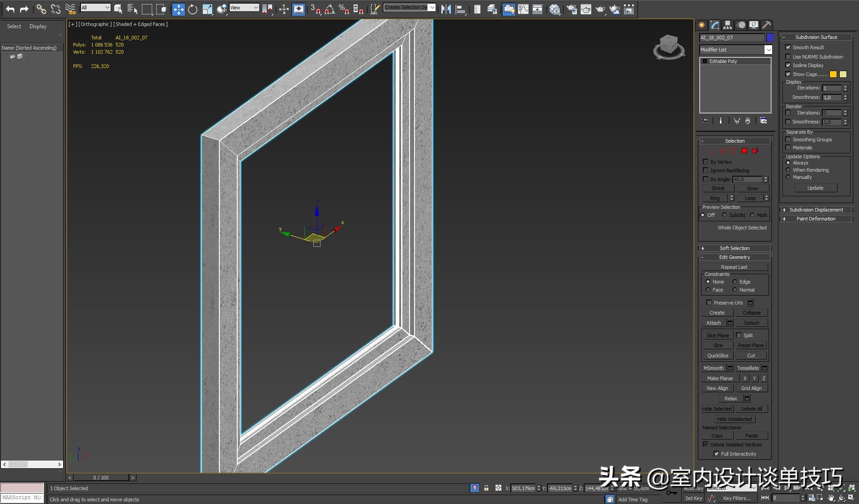Open the Modifier List dropdown
Screen dimensions: 859x504
[x=768, y=50]
